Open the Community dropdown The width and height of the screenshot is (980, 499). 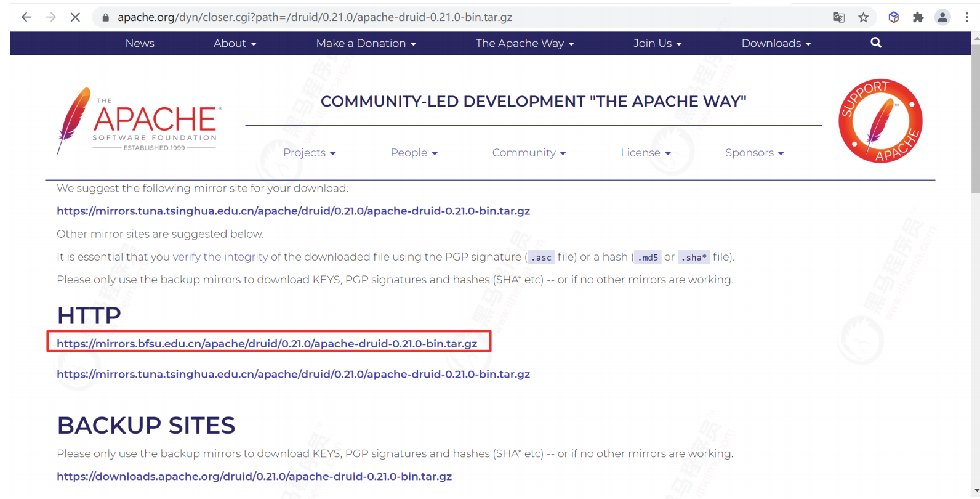[x=529, y=153]
